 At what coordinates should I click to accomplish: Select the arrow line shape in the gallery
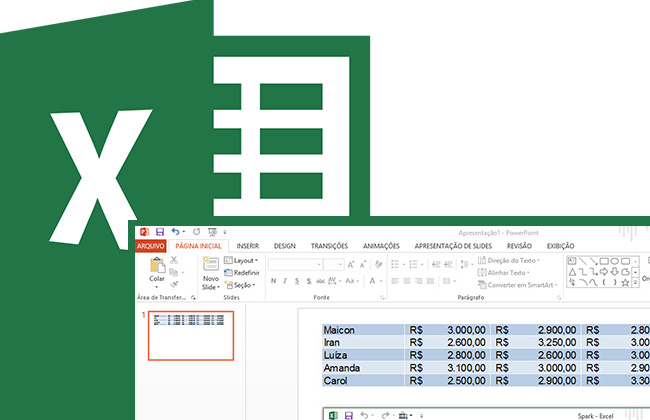click(594, 261)
